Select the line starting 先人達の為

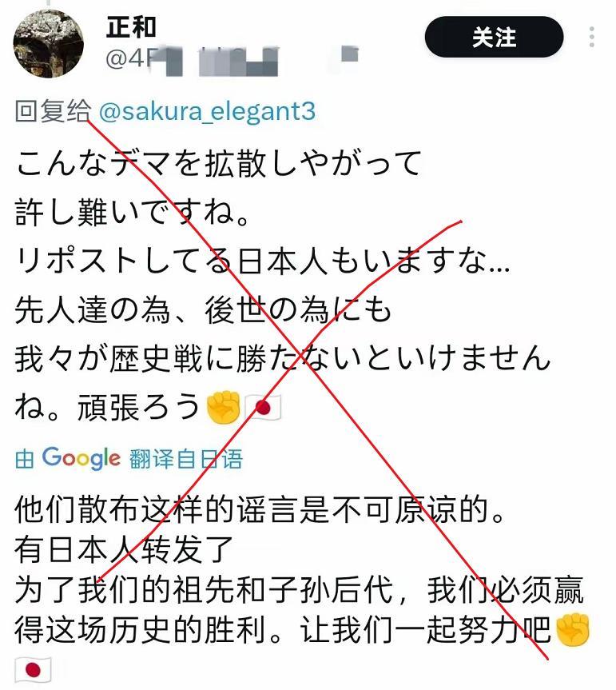pyautogui.click(x=203, y=309)
